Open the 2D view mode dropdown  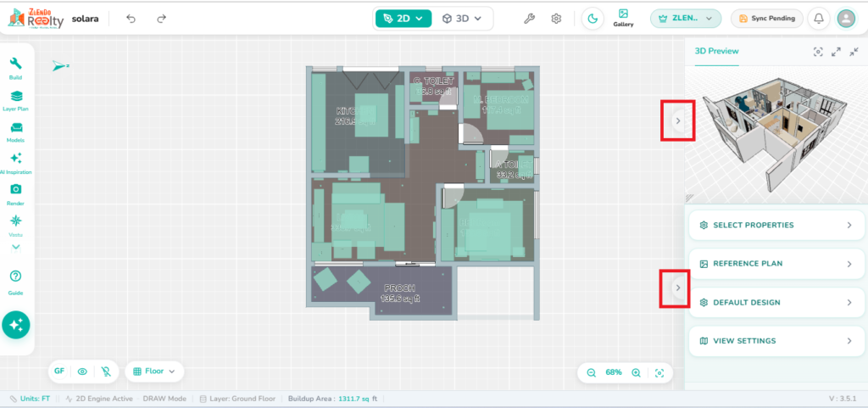[403, 19]
